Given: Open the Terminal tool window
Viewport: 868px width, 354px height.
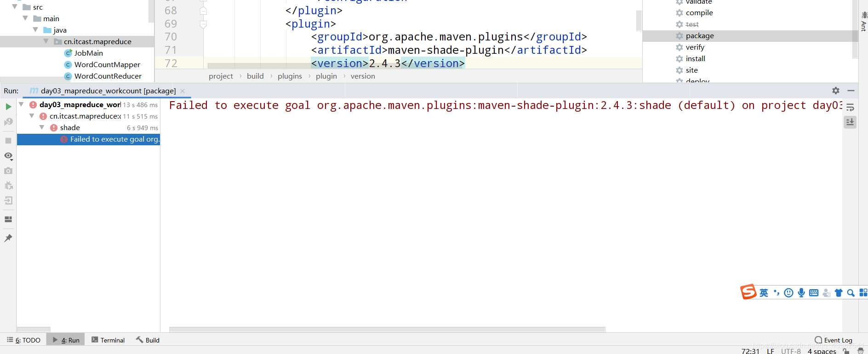Looking at the screenshot, I should tap(108, 340).
